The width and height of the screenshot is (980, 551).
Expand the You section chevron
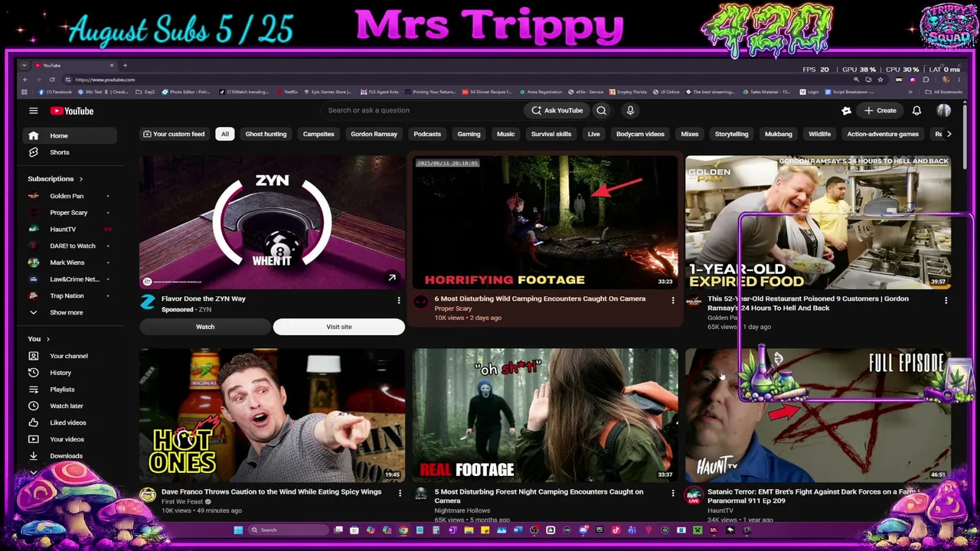(48, 339)
